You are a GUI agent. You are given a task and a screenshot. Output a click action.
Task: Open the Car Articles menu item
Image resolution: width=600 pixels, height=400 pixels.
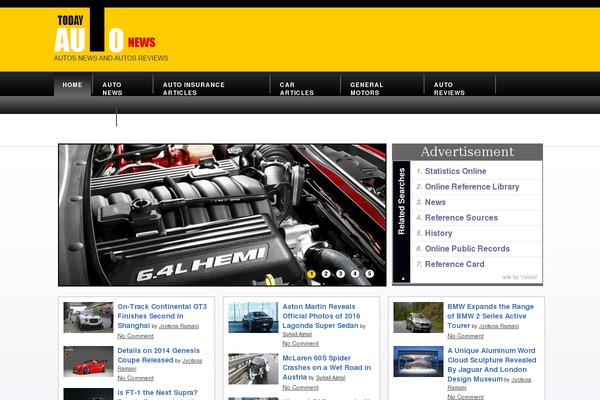(297, 88)
